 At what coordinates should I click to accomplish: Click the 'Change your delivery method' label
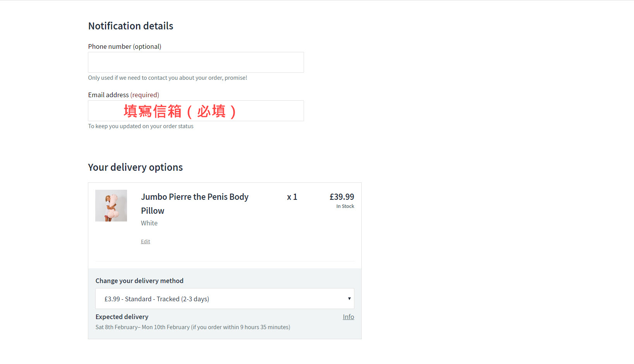pyautogui.click(x=139, y=281)
